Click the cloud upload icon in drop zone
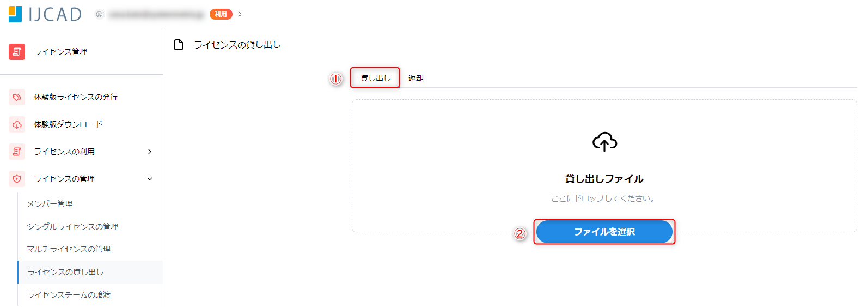The image size is (868, 307). (604, 142)
